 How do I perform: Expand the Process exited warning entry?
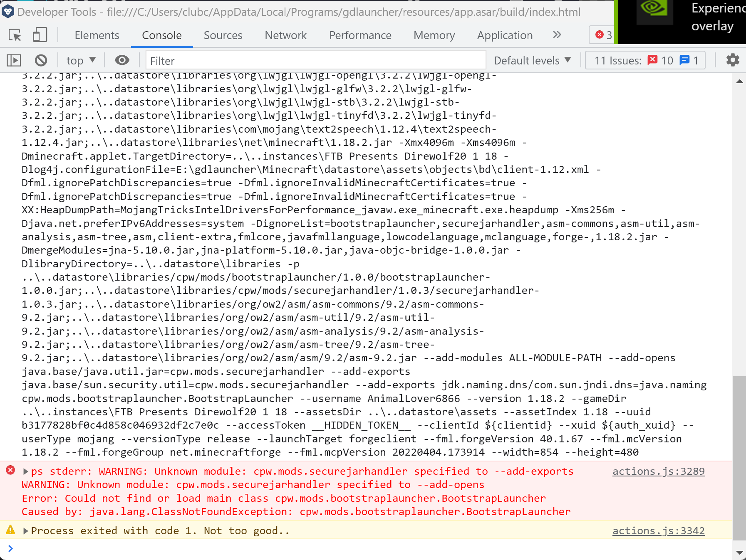26,530
